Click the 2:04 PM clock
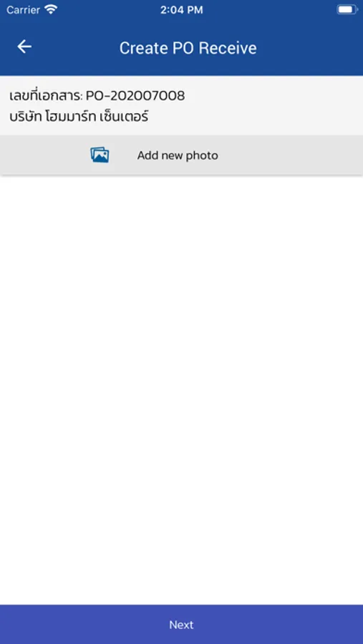The image size is (363, 644). (x=181, y=10)
